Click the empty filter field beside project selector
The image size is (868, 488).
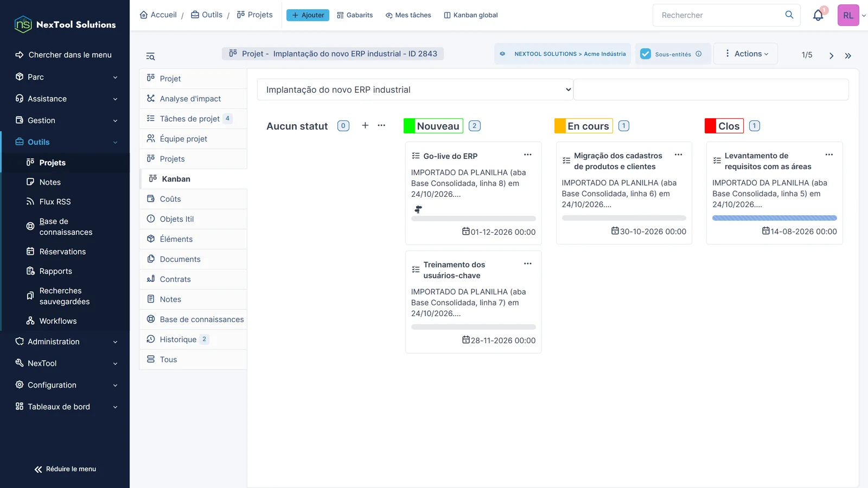click(x=711, y=89)
